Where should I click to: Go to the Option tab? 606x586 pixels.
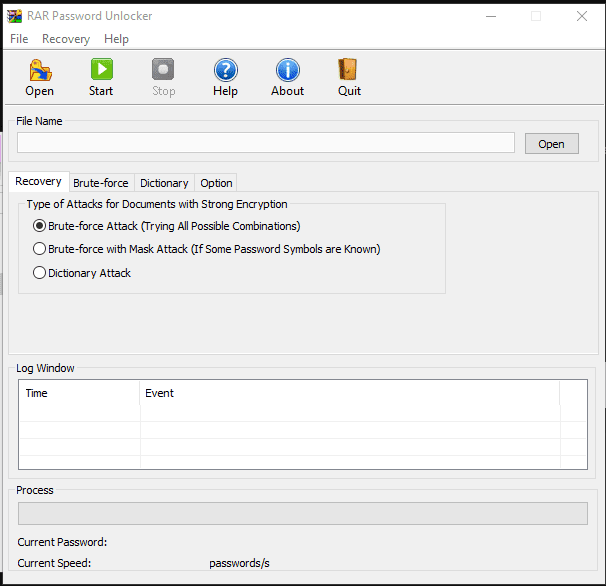point(216,183)
